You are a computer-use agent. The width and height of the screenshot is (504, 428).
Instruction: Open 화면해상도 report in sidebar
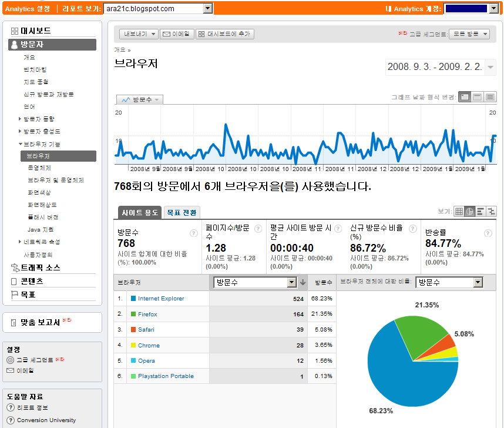coord(42,205)
